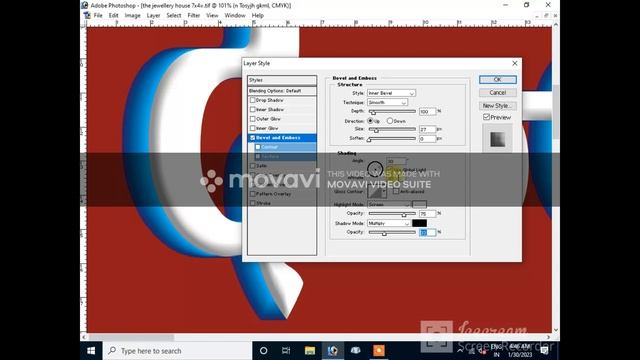Click the Depth slider track
This screenshot has height=360, width=640.
(392, 111)
